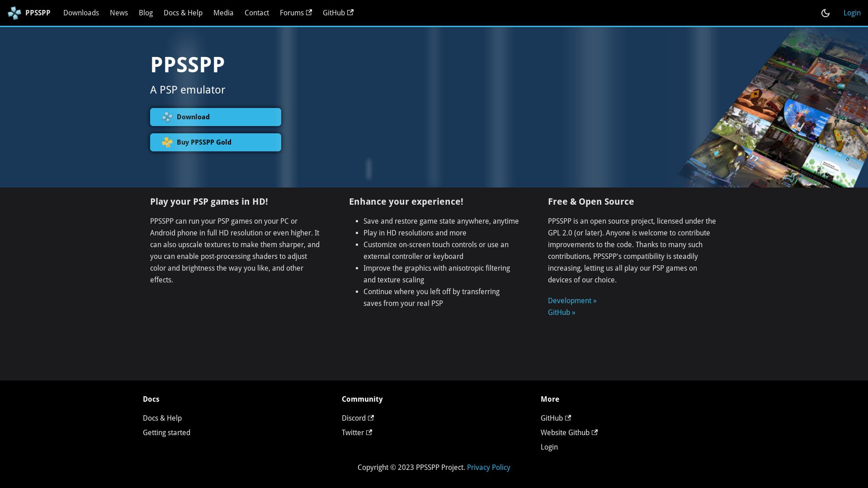Click external-link icon beside Twitter

coord(369,432)
